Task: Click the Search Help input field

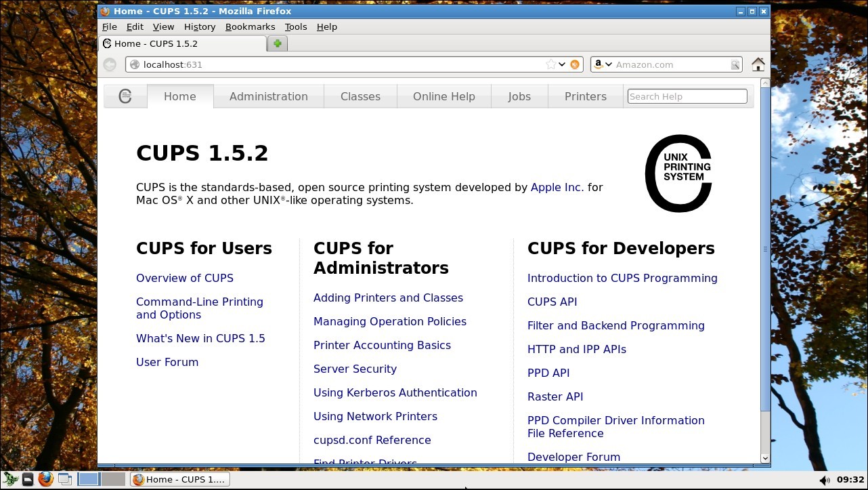Action: point(687,96)
